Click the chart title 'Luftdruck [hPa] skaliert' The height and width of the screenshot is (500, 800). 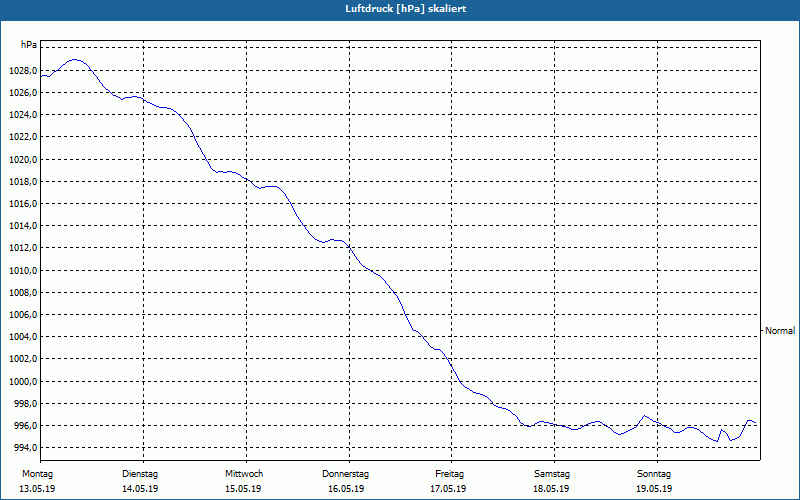[x=406, y=9]
